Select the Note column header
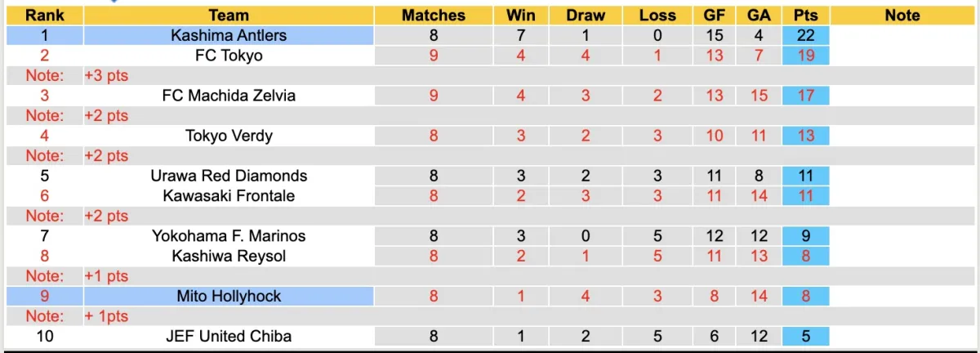 pos(902,16)
